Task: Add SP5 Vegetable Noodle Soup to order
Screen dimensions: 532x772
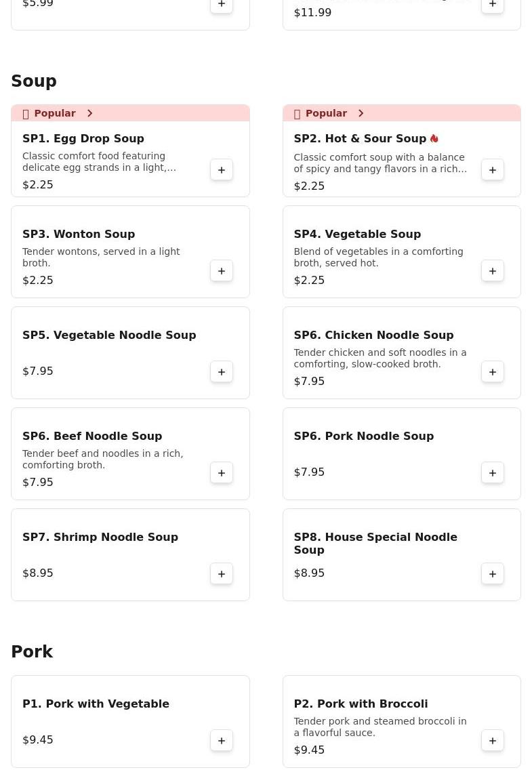Action: [x=222, y=371]
